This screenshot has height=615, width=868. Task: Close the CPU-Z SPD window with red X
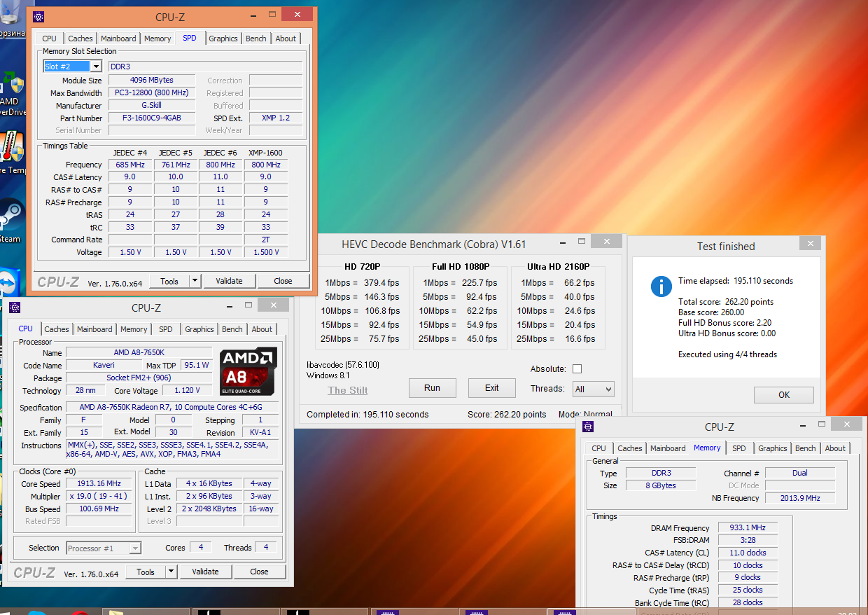click(298, 15)
